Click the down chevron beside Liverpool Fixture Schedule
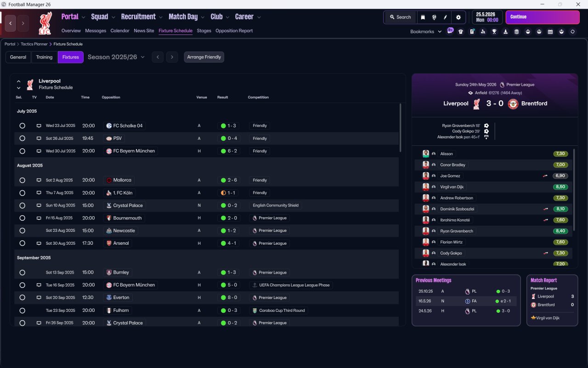The image size is (588, 368). pyautogui.click(x=19, y=88)
